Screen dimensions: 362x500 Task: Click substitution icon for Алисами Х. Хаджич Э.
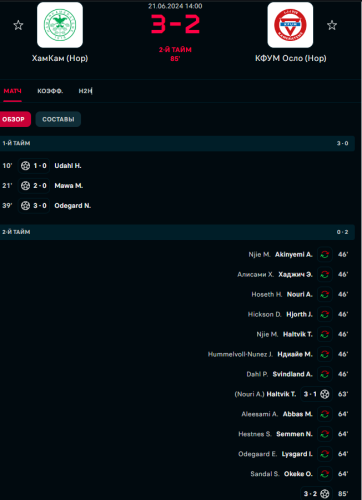pyautogui.click(x=325, y=275)
